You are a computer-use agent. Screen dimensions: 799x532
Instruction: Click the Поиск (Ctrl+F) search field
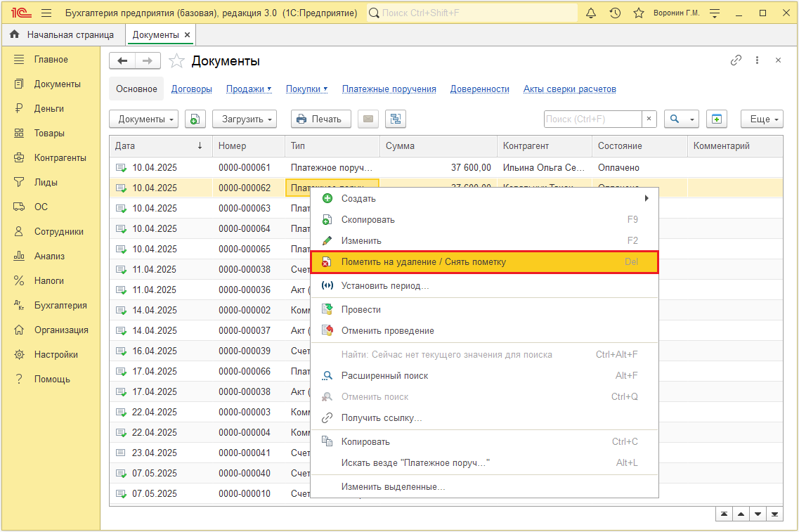(592, 119)
